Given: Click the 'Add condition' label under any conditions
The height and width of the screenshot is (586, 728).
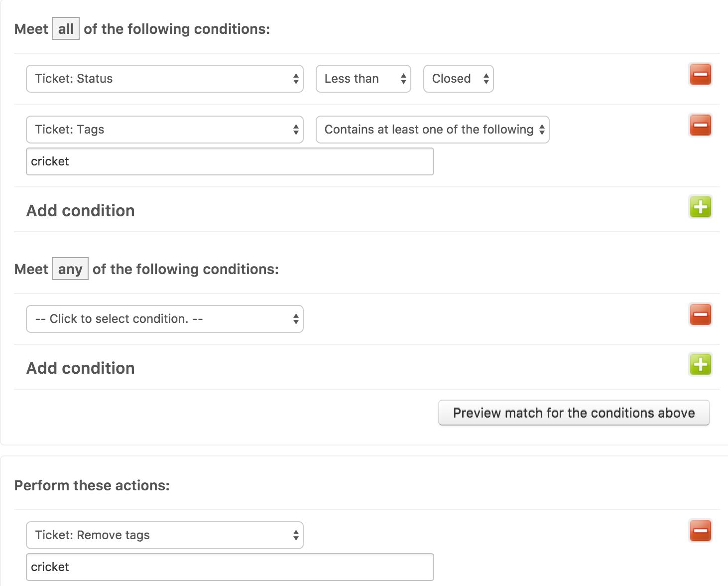Looking at the screenshot, I should coord(81,368).
